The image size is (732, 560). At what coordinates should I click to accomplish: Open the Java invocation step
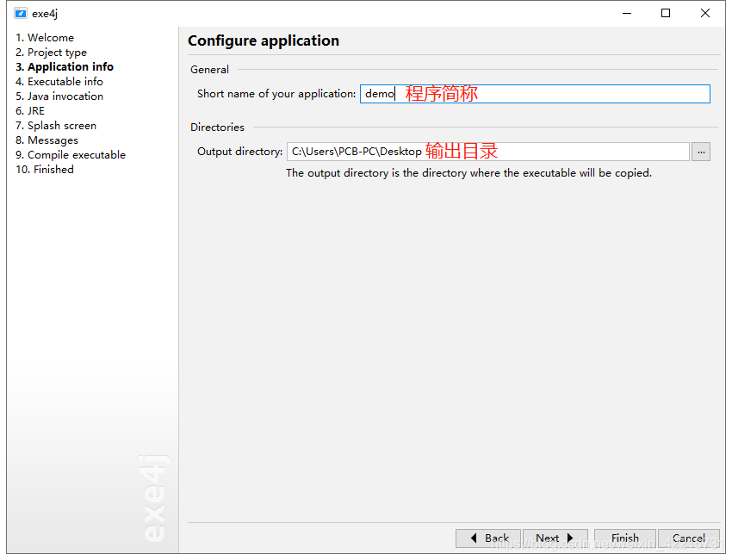pyautogui.click(x=59, y=96)
